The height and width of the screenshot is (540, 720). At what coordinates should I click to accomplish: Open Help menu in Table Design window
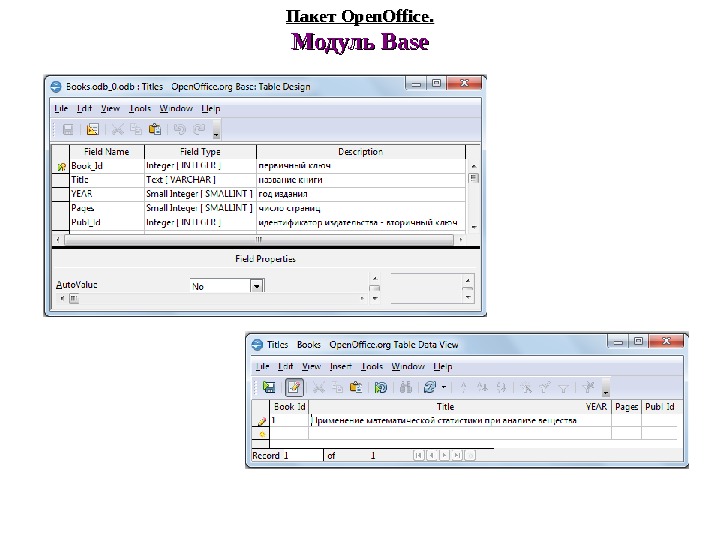tap(211, 108)
